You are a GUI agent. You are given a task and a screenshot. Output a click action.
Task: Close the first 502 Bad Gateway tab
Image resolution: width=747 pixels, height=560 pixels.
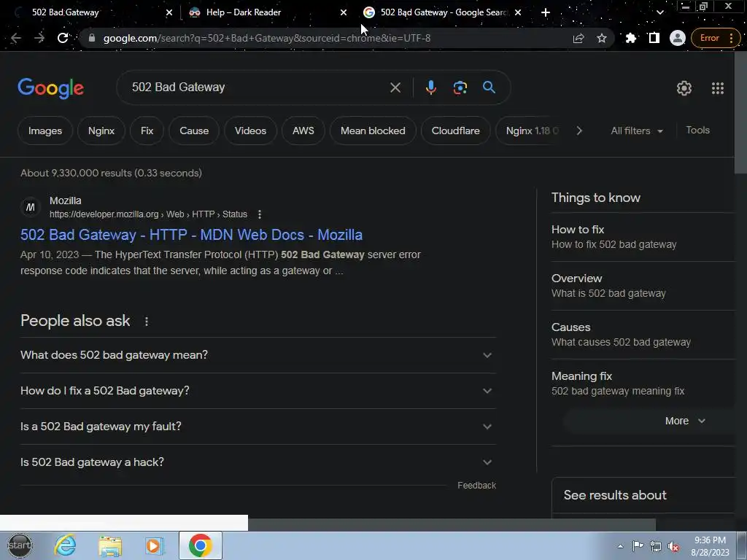pyautogui.click(x=169, y=13)
